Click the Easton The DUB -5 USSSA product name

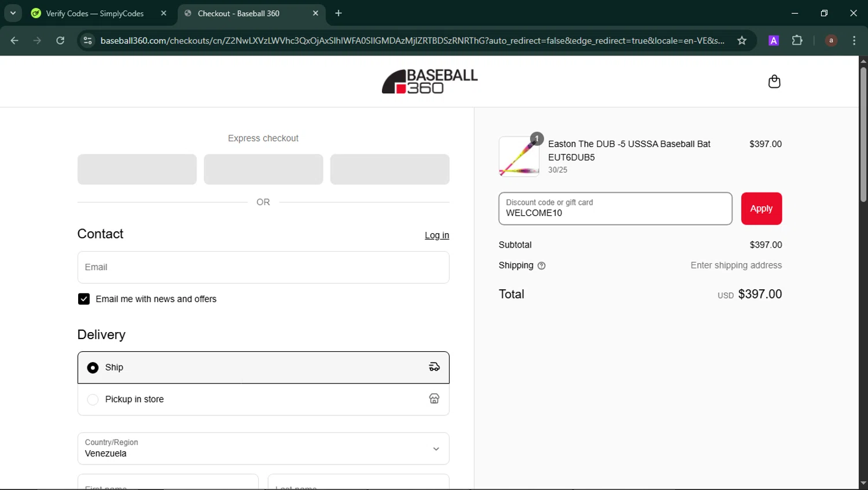(629, 150)
